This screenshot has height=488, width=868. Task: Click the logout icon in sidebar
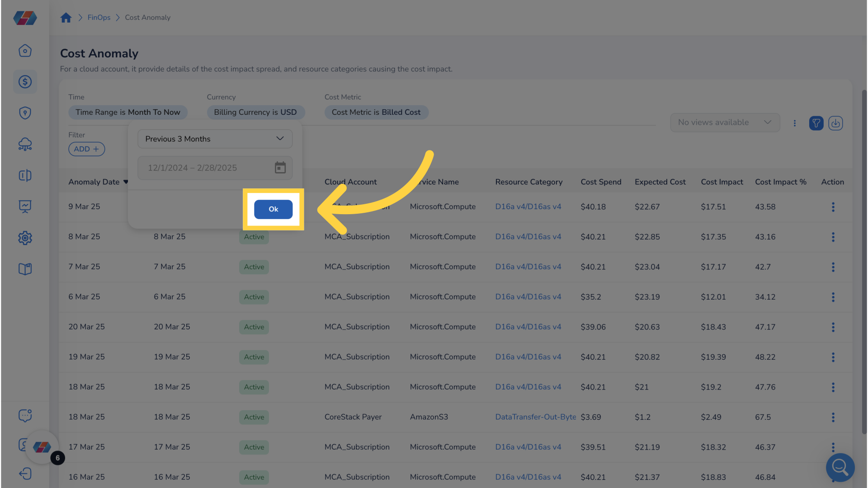pos(25,474)
